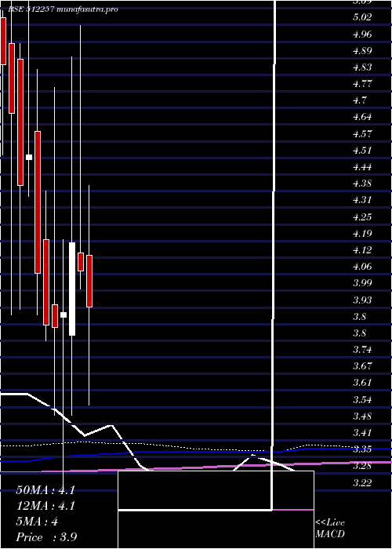Click the tall white bullish candle body

coord(72,289)
